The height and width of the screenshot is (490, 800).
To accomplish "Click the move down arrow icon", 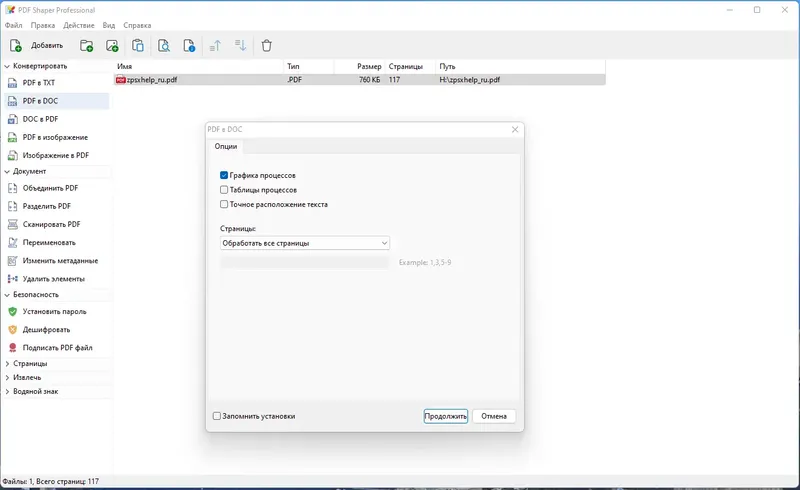I will 240,45.
